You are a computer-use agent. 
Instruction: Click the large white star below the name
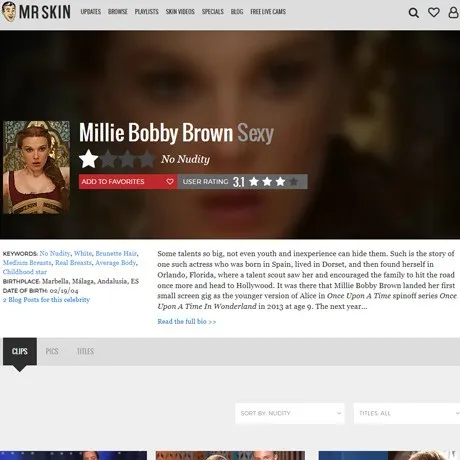click(88, 159)
